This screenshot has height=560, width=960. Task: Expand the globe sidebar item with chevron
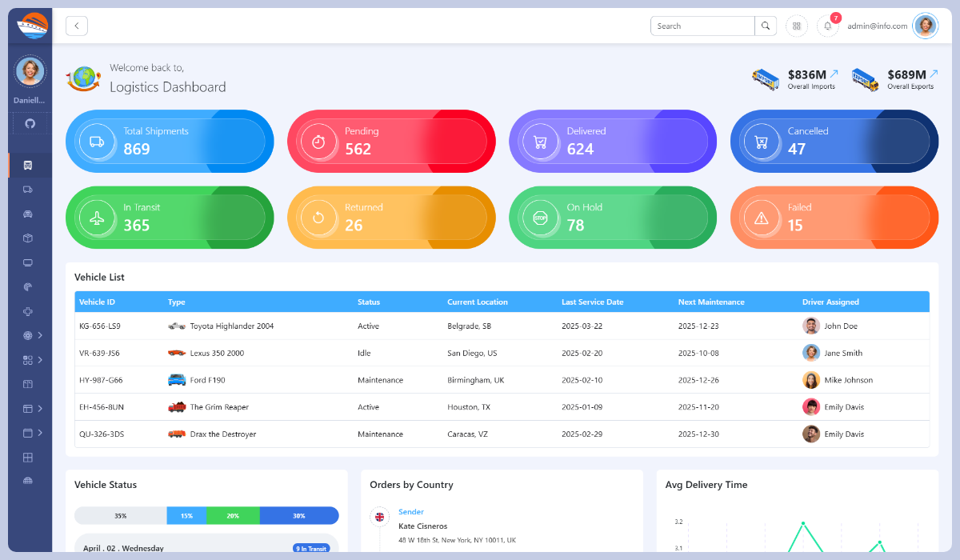[38, 335]
